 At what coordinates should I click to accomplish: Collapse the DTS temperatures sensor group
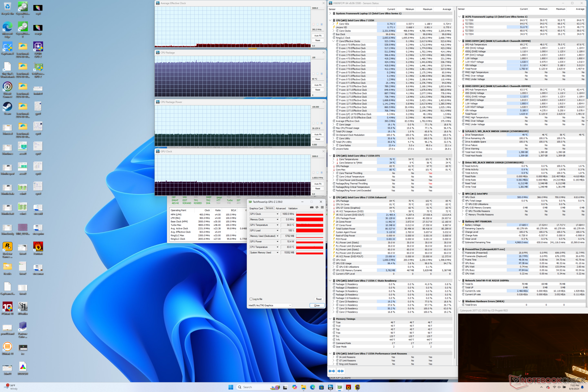point(330,156)
